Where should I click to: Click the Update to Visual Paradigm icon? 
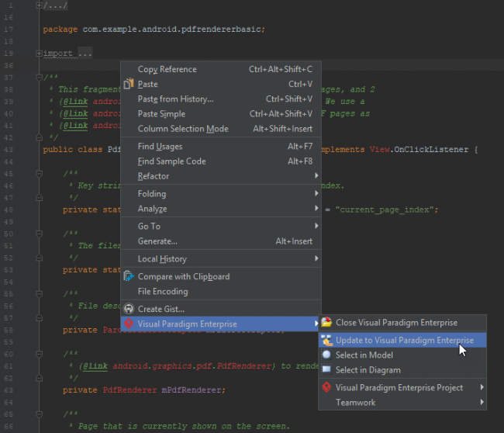point(327,340)
